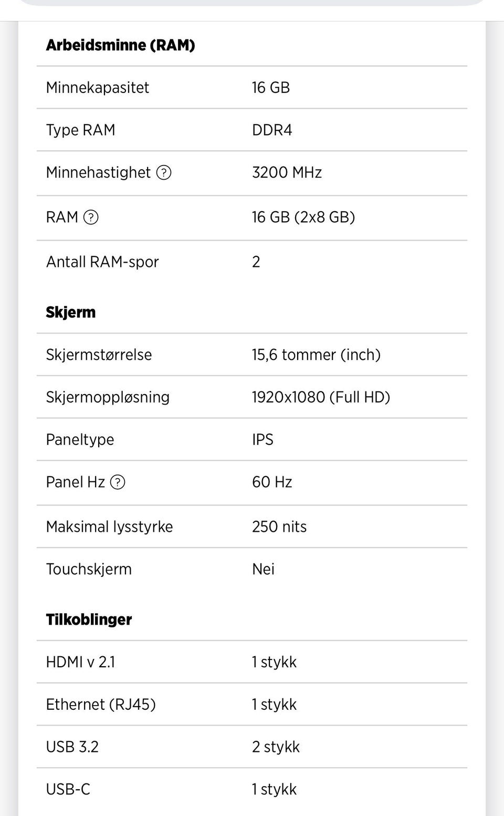504x816 pixels.
Task: Click the Tilkoblinger section heading
Action: click(89, 619)
